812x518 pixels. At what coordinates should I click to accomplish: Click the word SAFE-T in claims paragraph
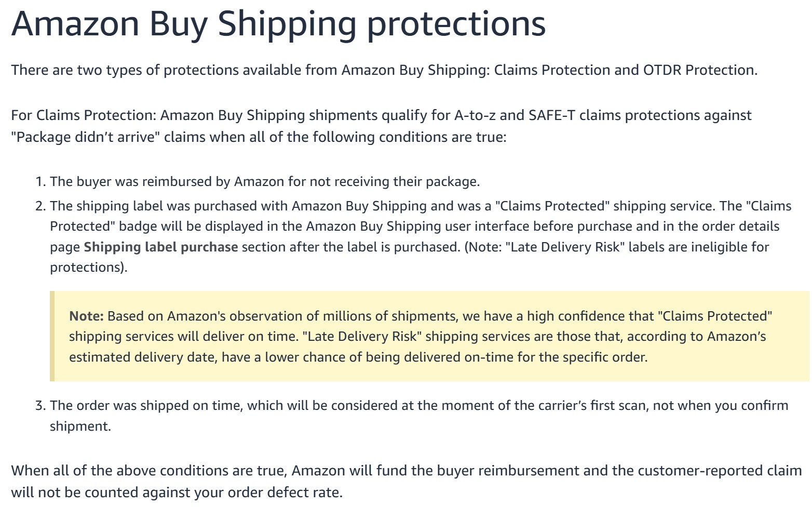(552, 115)
